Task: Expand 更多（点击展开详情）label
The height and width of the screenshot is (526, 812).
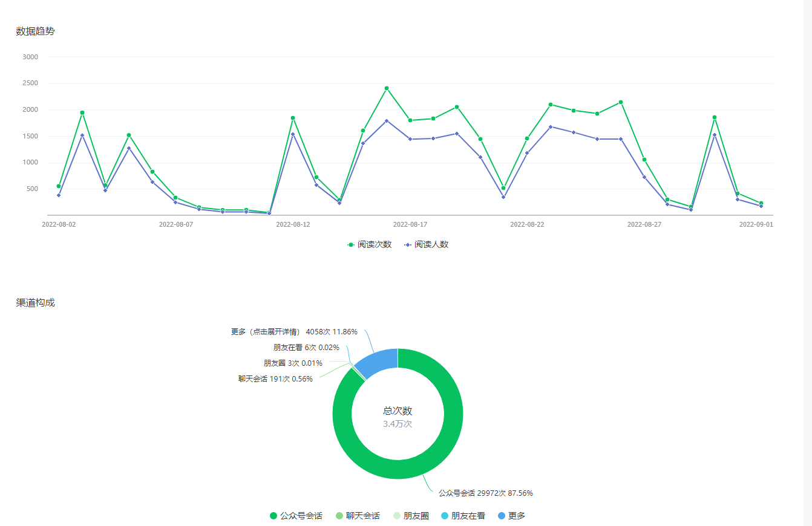Action: pyautogui.click(x=294, y=332)
